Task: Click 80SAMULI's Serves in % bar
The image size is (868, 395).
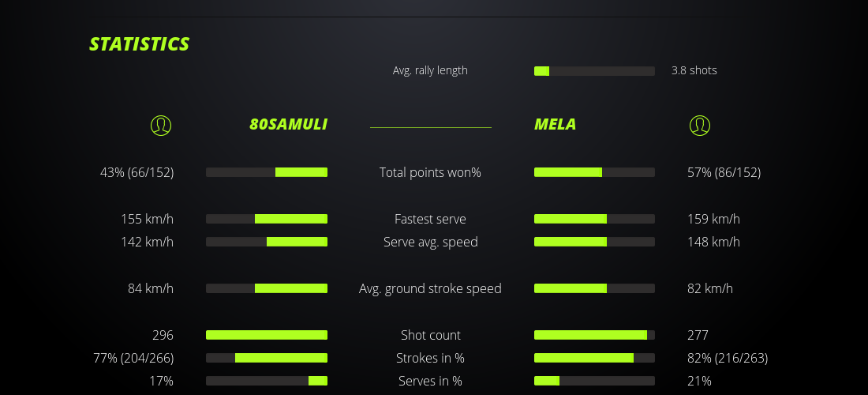Action: tap(267, 381)
